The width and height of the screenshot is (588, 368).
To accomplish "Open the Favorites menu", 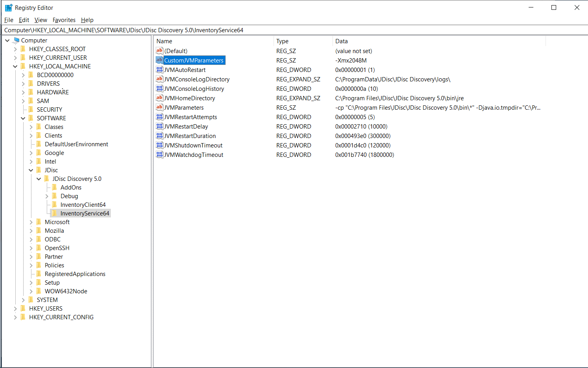I will [x=64, y=20].
